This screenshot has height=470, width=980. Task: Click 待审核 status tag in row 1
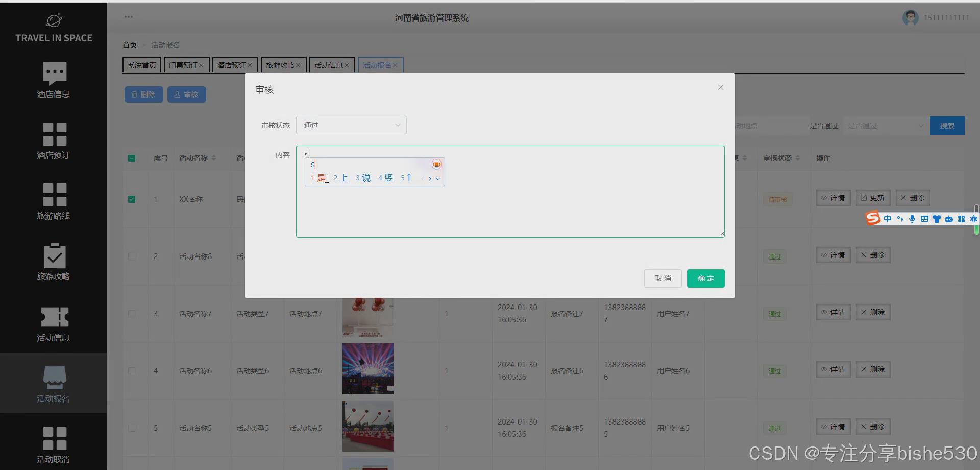[x=777, y=200]
